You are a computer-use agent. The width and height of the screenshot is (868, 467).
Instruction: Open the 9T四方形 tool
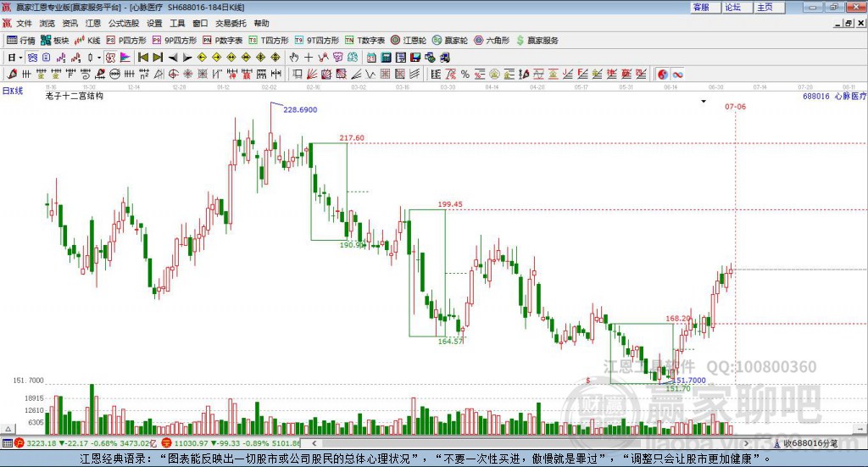317,41
